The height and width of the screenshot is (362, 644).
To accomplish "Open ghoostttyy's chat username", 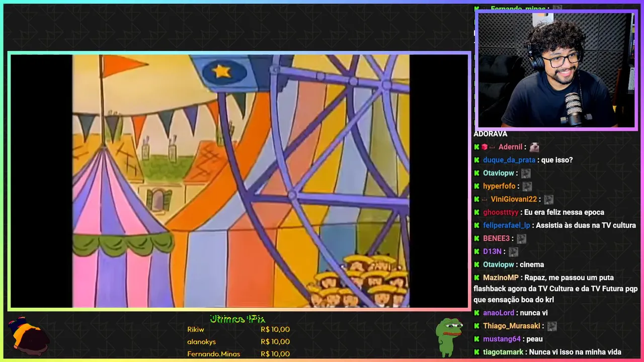I will 501,212.
